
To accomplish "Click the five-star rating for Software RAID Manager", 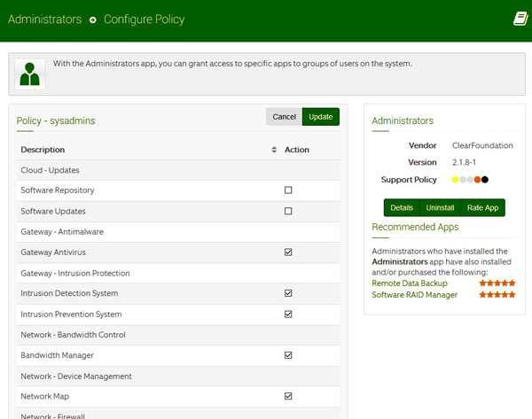I will 497,295.
